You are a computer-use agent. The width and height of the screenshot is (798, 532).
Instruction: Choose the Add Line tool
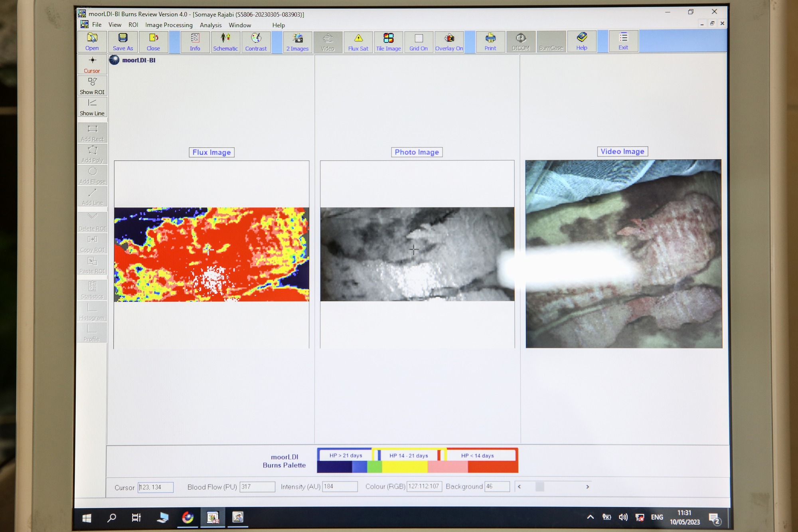pyautogui.click(x=92, y=197)
